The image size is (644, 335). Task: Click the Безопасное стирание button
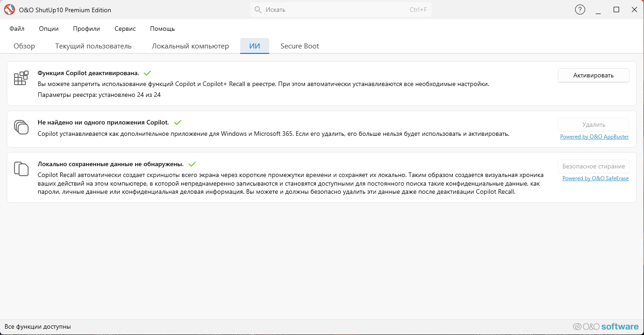click(594, 166)
